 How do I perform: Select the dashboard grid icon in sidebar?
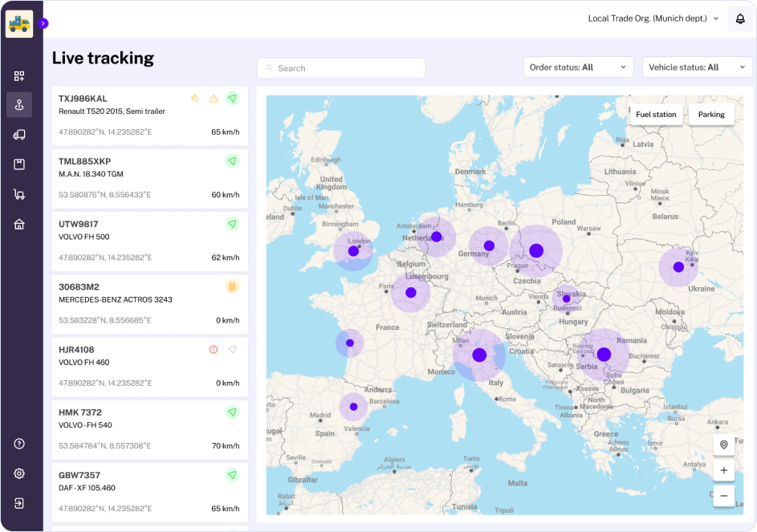[19, 75]
